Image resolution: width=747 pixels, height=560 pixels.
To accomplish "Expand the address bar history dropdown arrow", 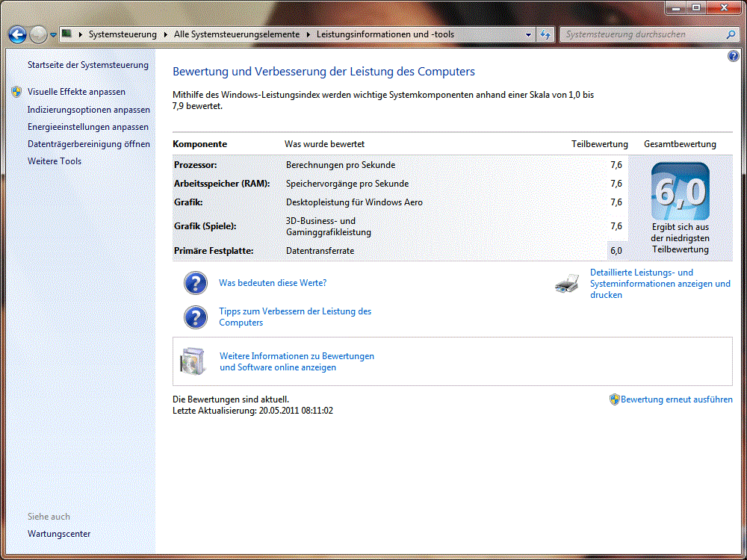I will click(528, 34).
